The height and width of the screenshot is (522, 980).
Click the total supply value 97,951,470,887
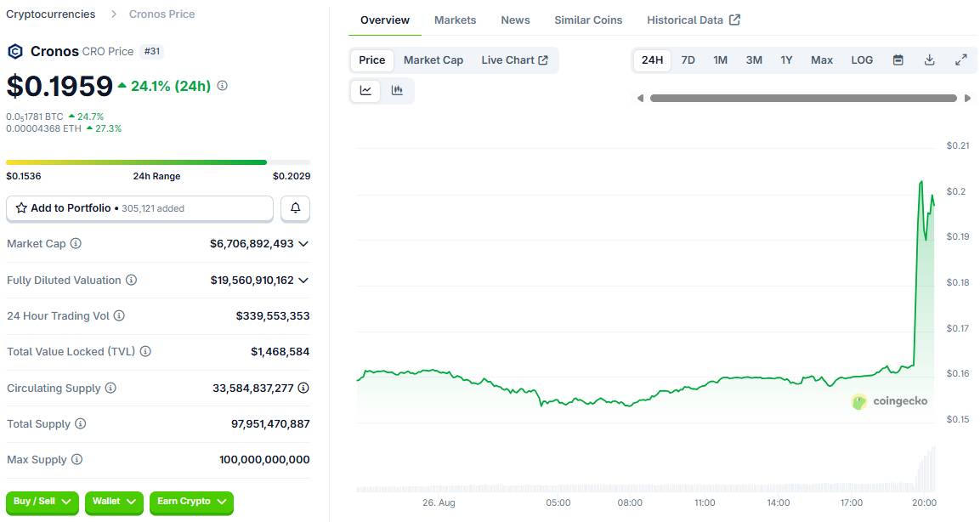point(270,423)
